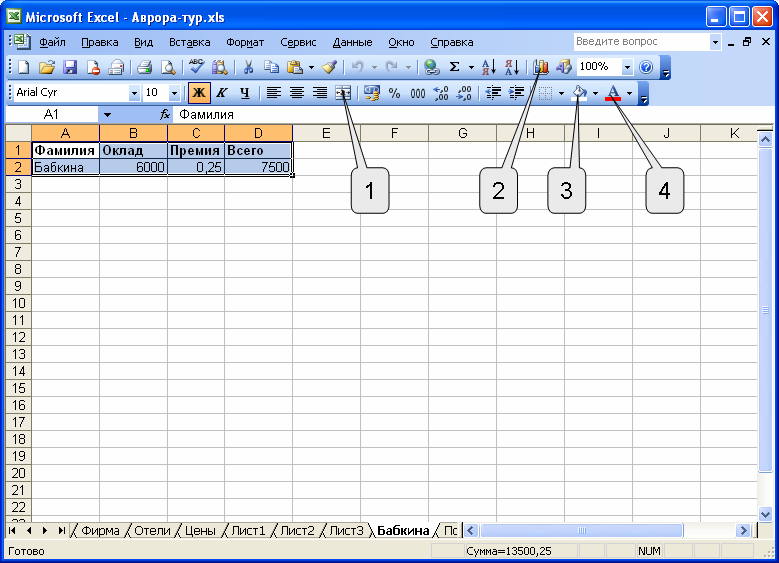Switch to the Отели sheet tab

152,531
